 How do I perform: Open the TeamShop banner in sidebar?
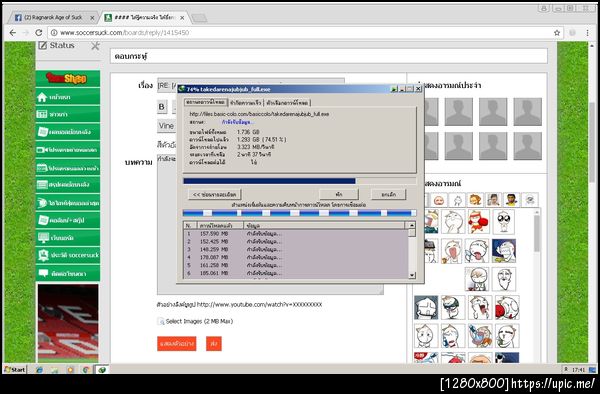coord(68,78)
